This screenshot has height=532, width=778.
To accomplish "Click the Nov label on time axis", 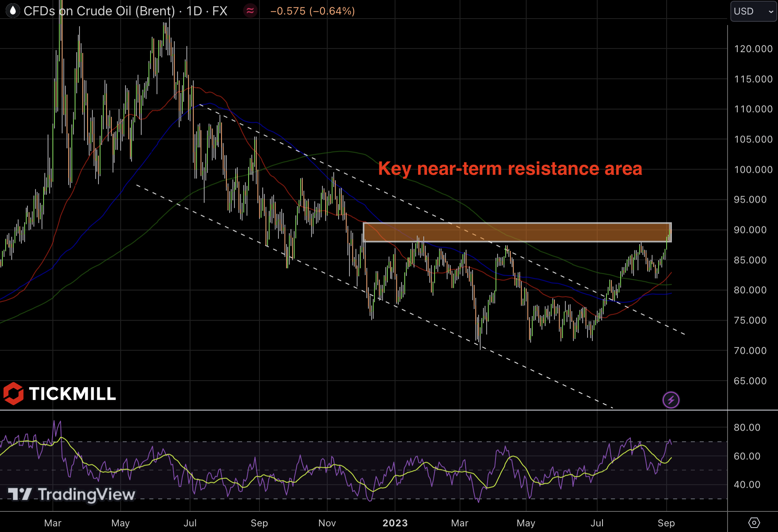I will pos(327,523).
